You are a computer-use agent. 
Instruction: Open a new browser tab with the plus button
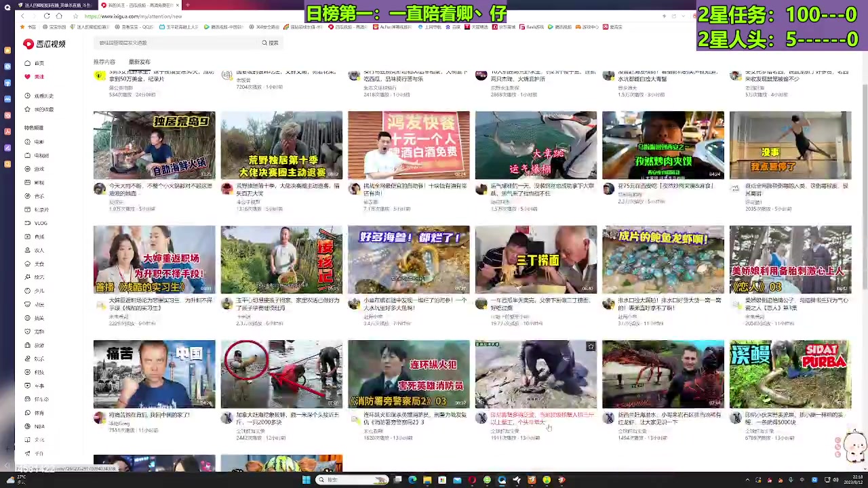[187, 5]
